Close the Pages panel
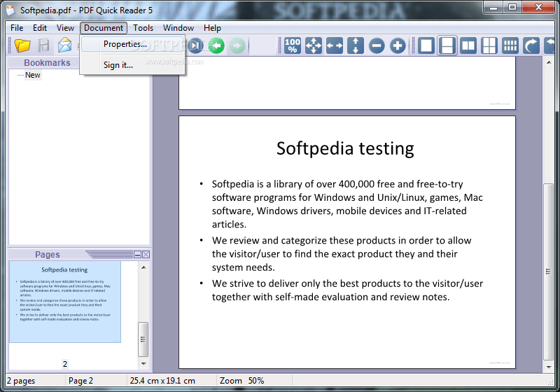 coord(146,255)
